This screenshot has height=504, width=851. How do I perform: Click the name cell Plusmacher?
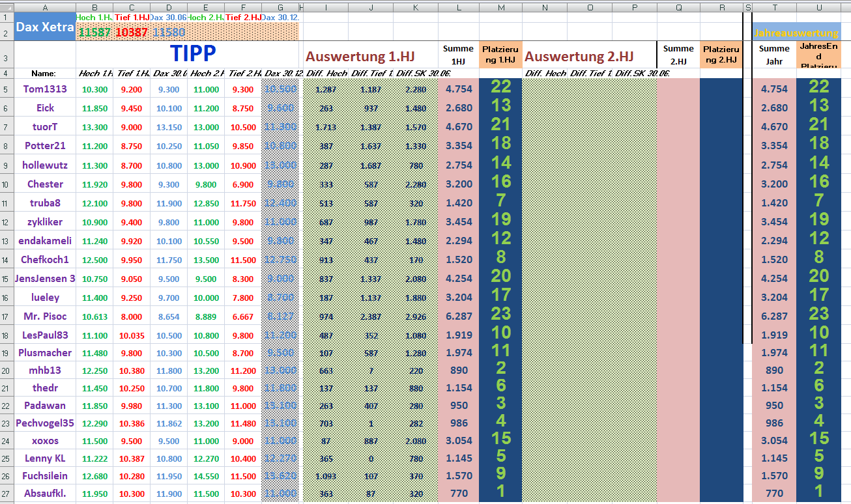[45, 352]
